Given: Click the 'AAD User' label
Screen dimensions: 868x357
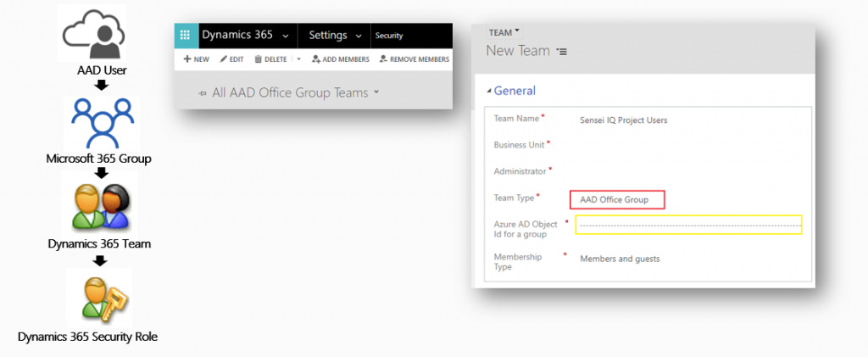Looking at the screenshot, I should click(102, 70).
